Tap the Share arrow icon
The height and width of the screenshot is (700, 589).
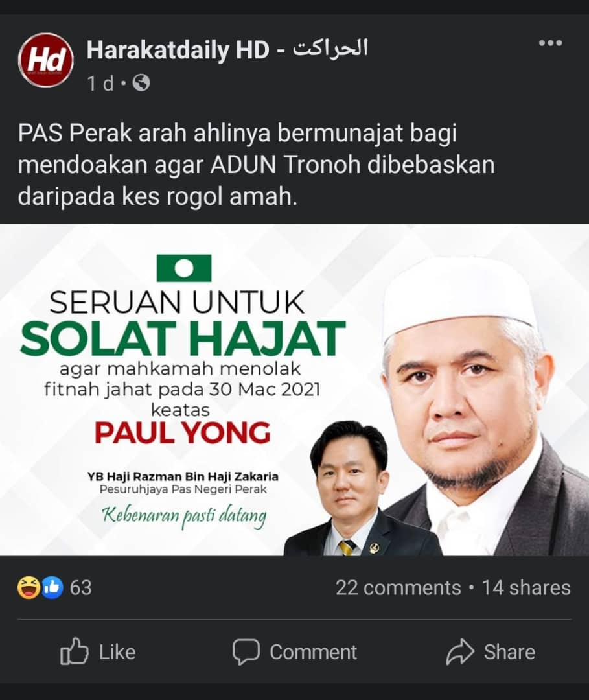(460, 652)
